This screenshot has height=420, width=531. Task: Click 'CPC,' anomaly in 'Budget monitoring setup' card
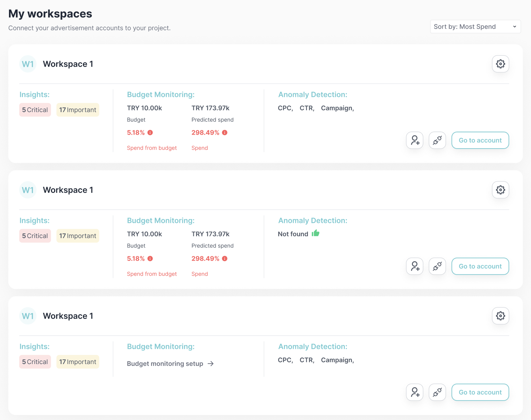(286, 360)
